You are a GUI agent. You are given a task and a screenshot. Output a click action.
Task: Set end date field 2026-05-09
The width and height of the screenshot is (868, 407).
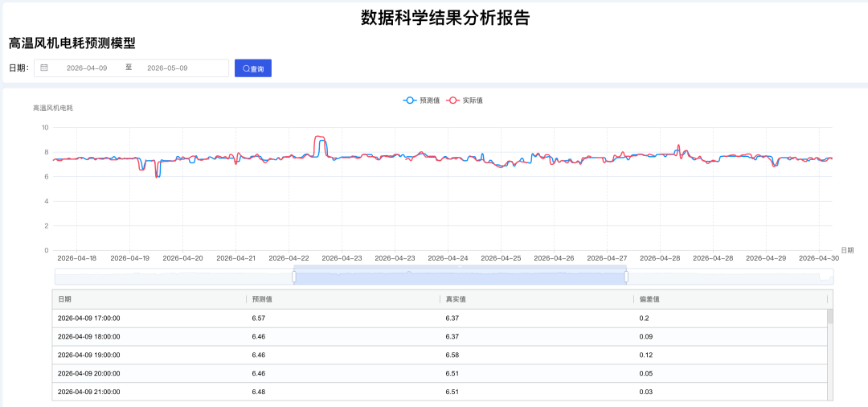pos(167,68)
